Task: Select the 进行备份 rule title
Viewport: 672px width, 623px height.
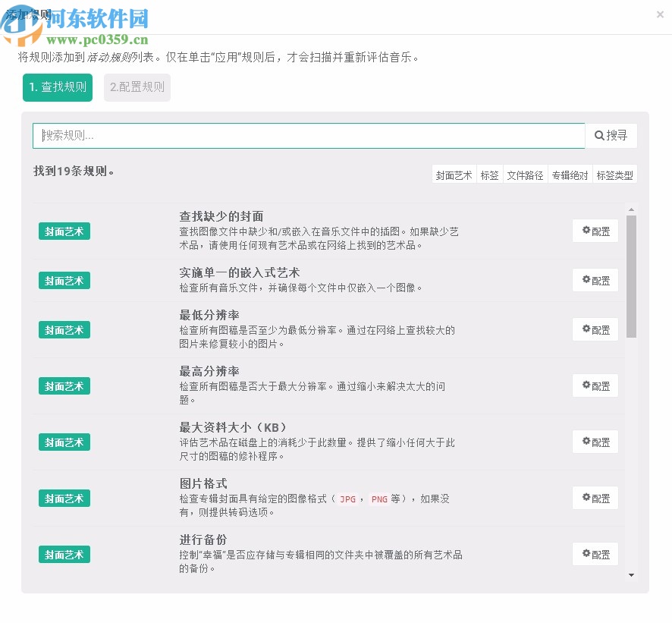Action: click(x=203, y=540)
